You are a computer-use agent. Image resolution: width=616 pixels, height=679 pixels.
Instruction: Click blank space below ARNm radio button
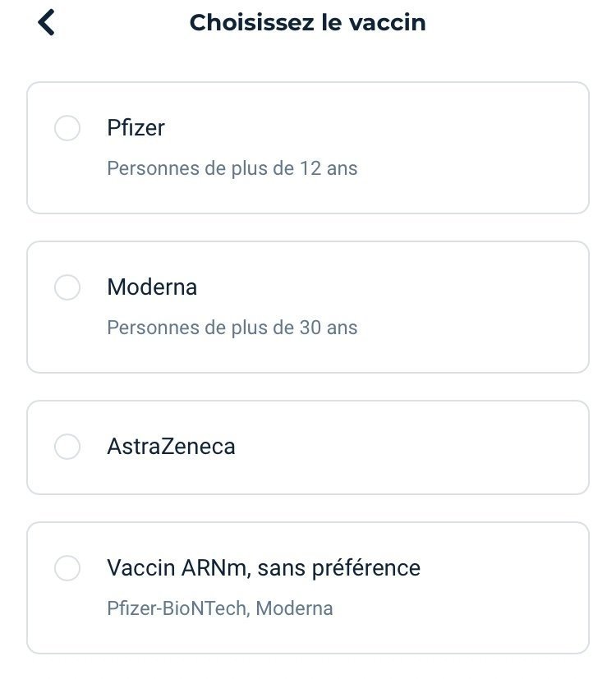(67, 616)
